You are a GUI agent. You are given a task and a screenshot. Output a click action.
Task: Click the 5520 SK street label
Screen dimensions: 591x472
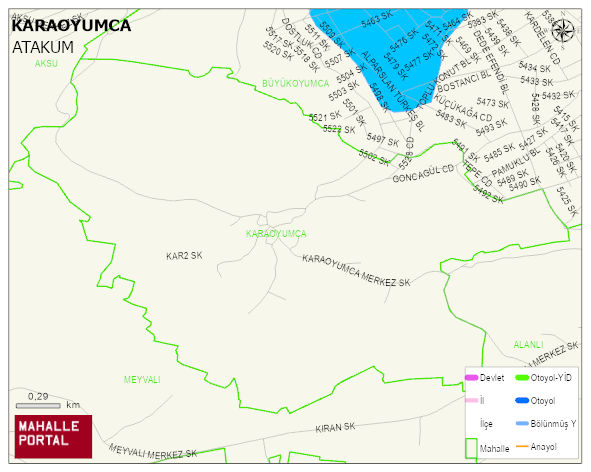pos(278,51)
